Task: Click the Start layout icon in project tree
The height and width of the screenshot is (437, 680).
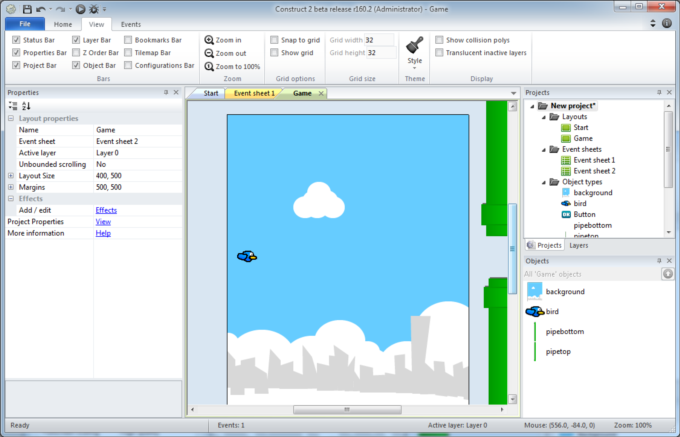Action: (566, 127)
